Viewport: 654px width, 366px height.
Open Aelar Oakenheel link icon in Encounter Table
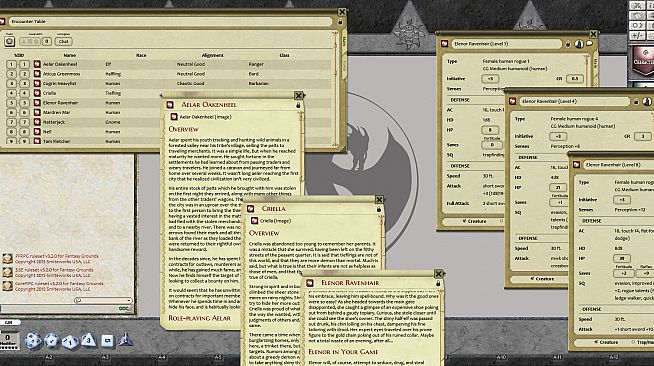37,64
